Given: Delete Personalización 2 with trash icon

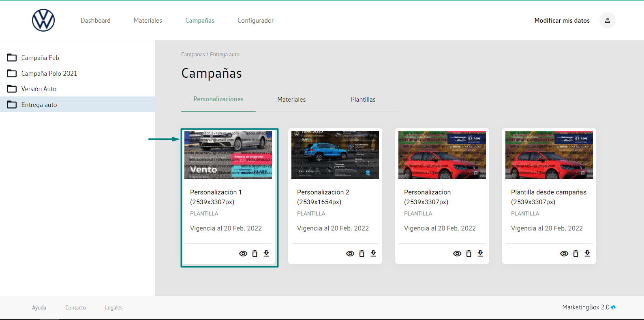Looking at the screenshot, I should coord(362,254).
